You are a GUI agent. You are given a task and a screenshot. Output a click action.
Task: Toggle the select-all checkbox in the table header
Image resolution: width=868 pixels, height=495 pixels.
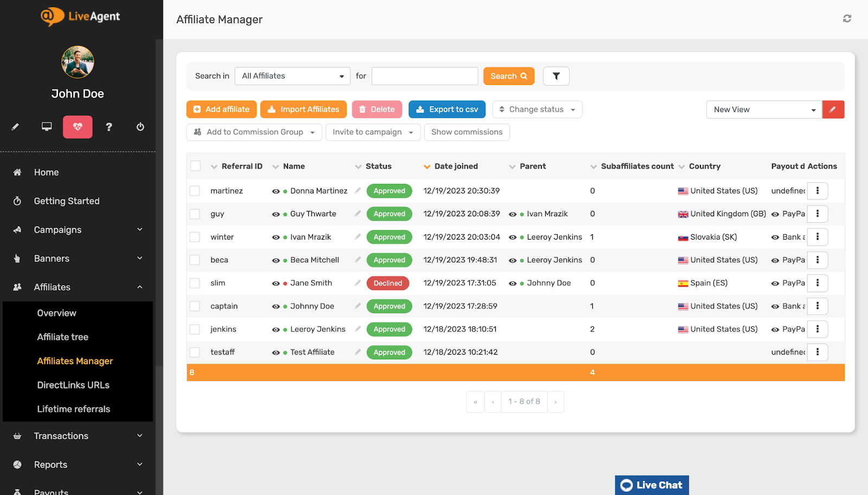click(x=195, y=166)
